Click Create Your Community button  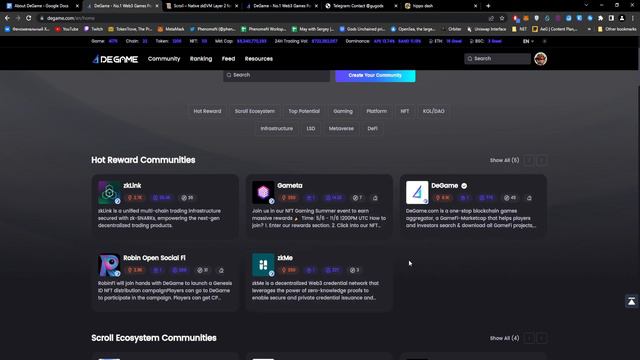click(375, 75)
